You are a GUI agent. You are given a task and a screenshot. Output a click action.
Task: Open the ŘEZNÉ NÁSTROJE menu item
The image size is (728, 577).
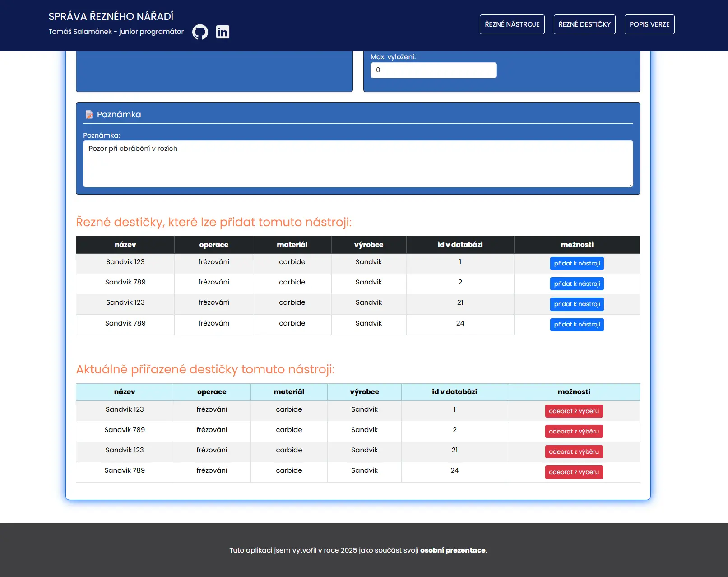click(512, 24)
